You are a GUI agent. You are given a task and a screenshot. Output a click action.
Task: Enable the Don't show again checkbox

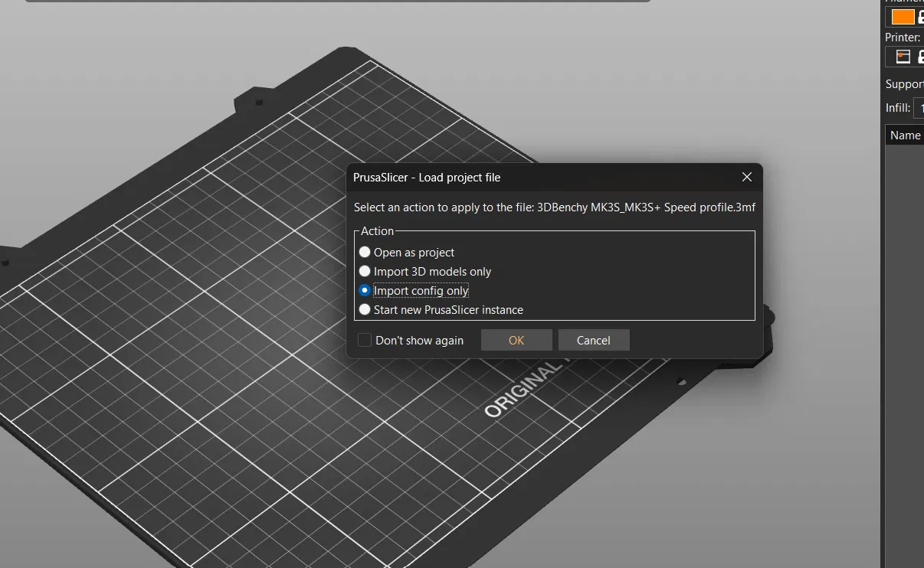click(x=365, y=340)
